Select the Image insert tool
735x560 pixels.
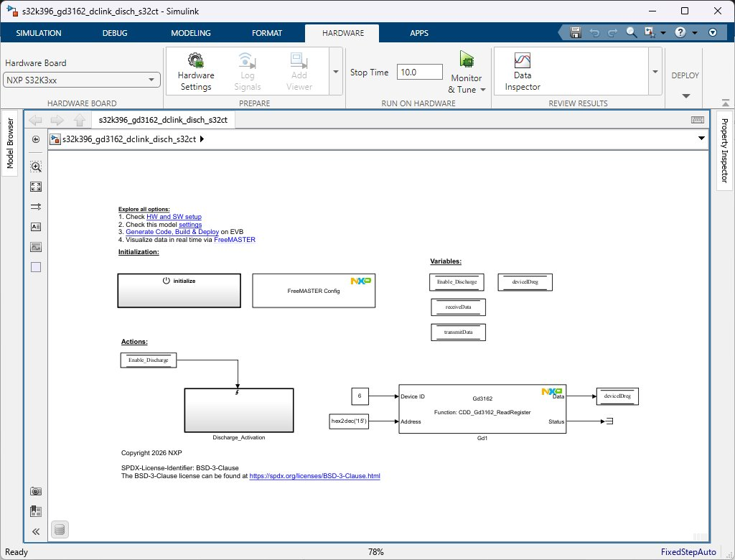(x=36, y=247)
